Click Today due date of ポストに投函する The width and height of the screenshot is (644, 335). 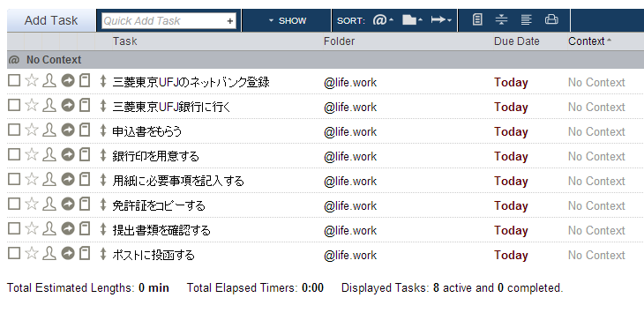[511, 255]
